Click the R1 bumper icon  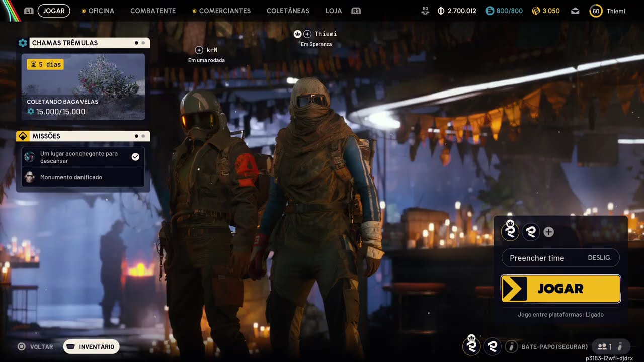356,11
